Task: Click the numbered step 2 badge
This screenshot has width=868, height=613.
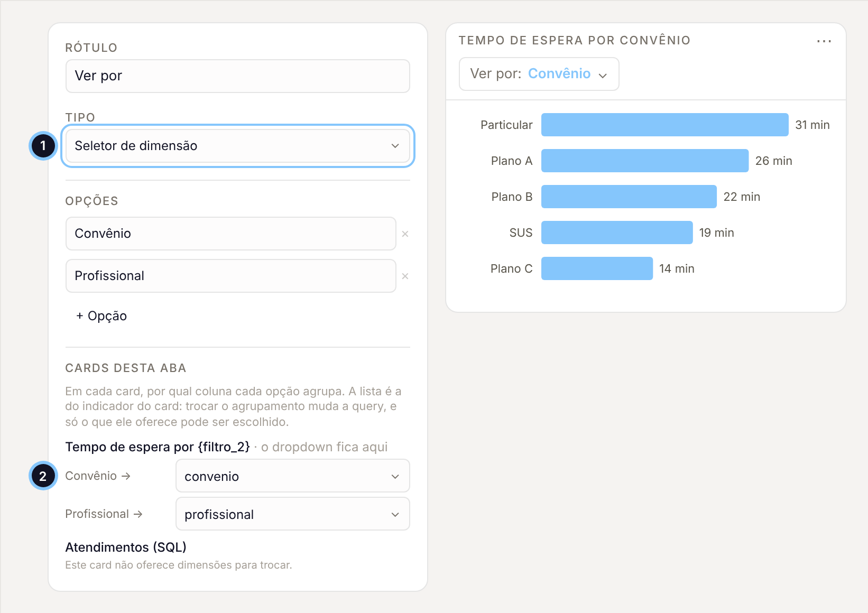Action: 43,476
